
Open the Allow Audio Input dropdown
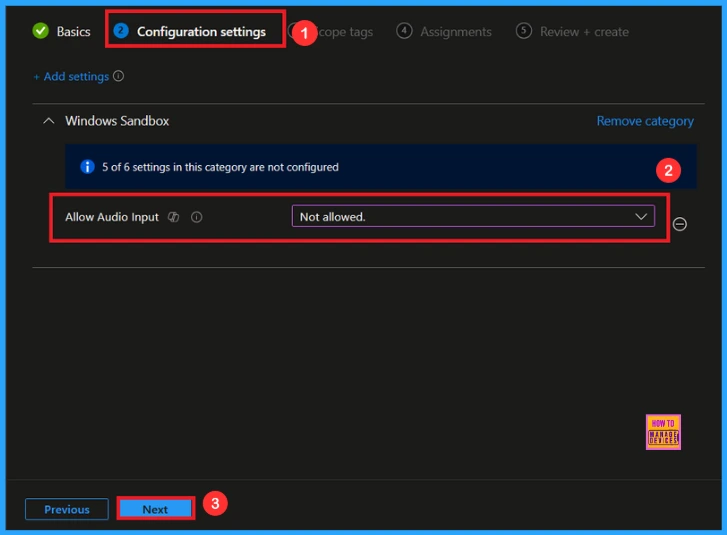[472, 216]
